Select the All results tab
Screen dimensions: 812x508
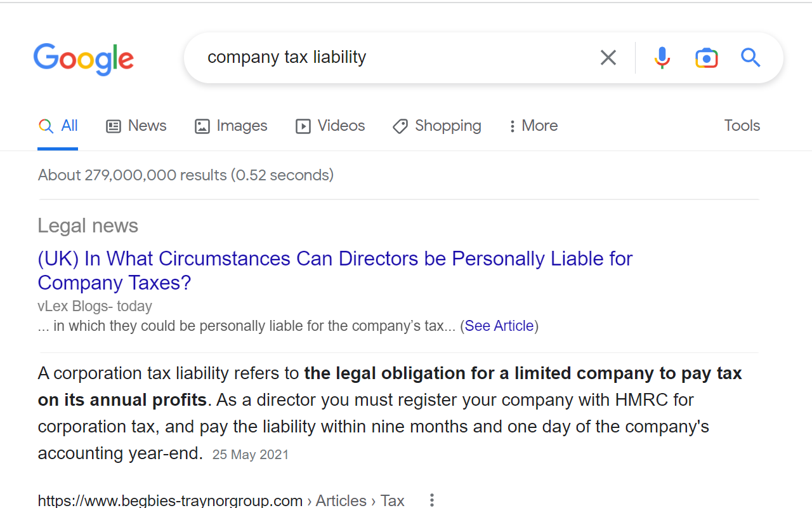pos(58,126)
